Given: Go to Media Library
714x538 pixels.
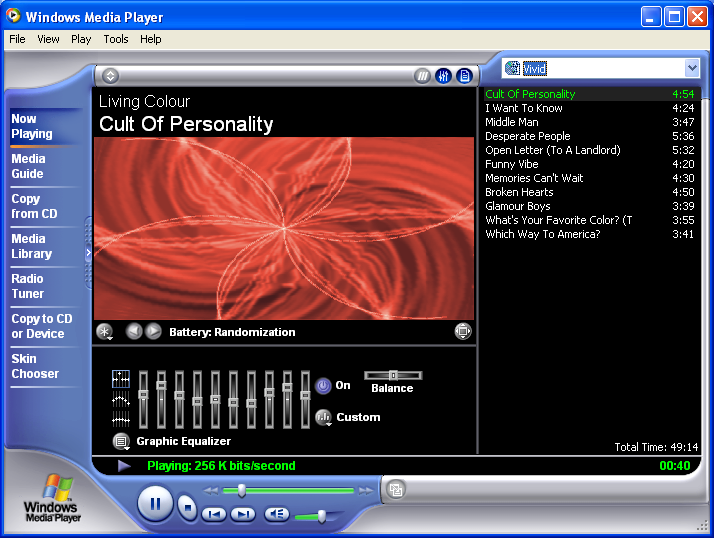Looking at the screenshot, I should 30,246.
